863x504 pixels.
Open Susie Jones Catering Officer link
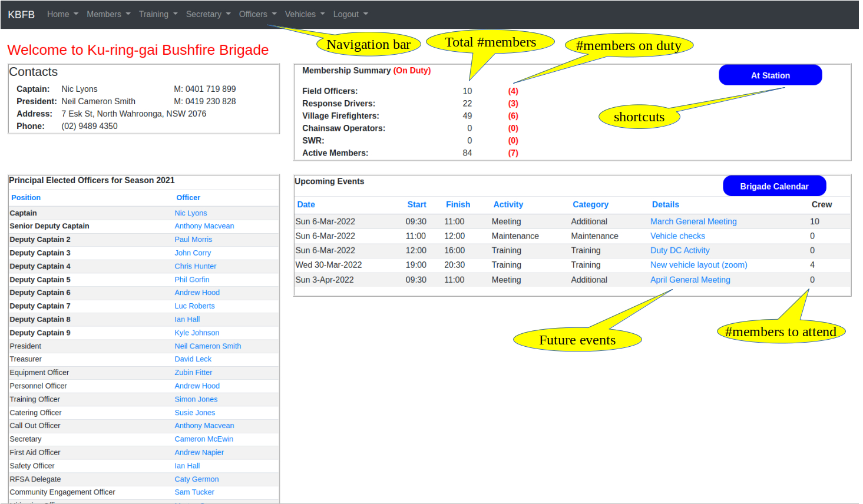194,413
